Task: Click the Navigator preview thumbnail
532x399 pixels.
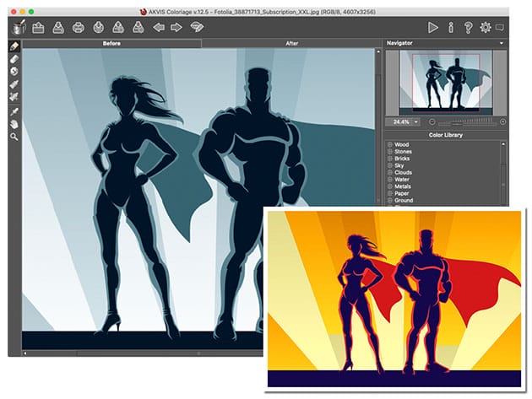Action: 447,83
